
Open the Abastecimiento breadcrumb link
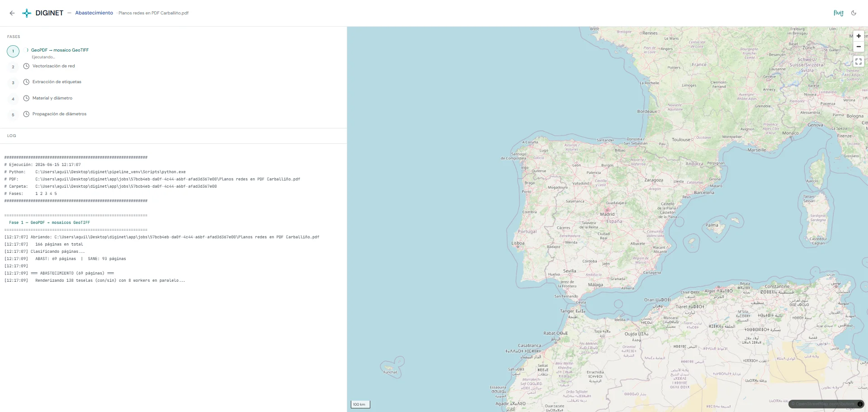(x=94, y=13)
